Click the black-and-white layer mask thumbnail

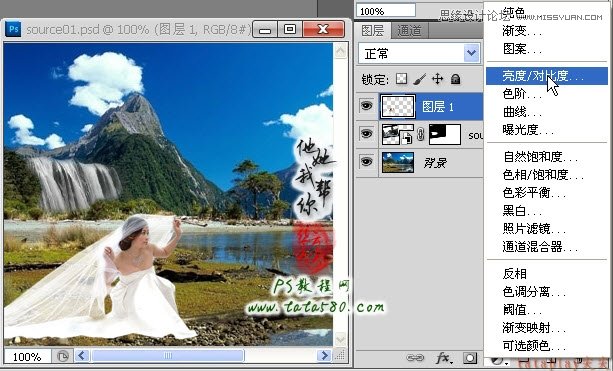tap(445, 134)
